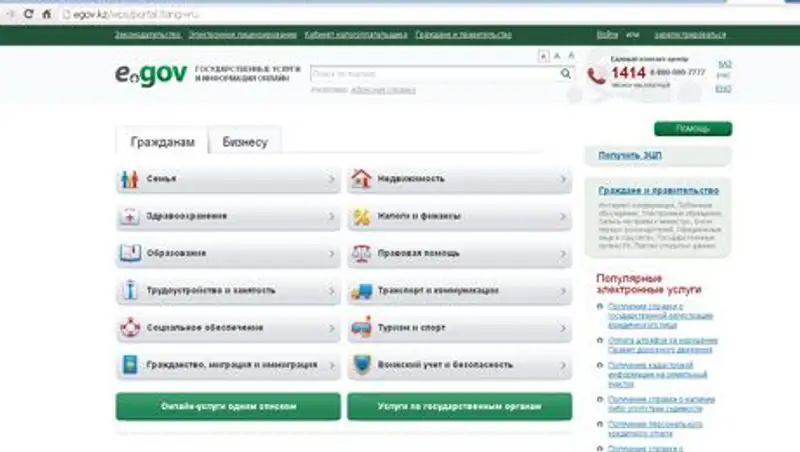Screen dimensions: 800x452
Task: Expand Семья with its chevron arrow
Action: (332, 179)
